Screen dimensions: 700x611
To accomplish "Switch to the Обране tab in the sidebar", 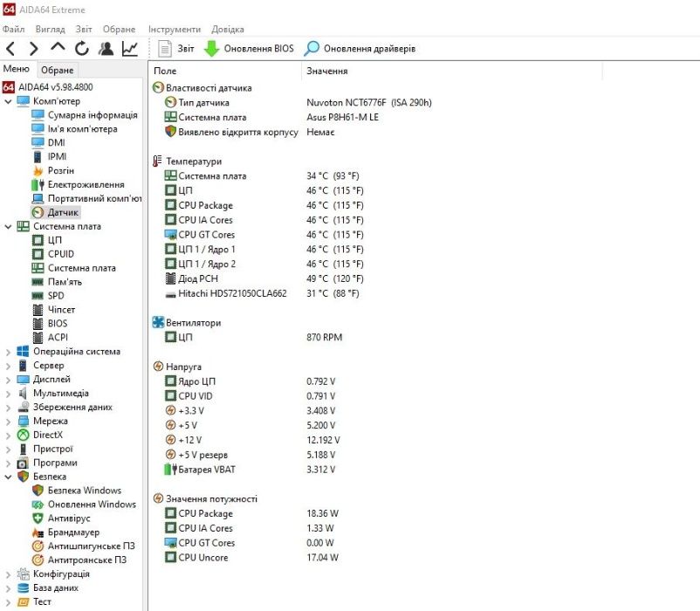I will click(x=57, y=70).
